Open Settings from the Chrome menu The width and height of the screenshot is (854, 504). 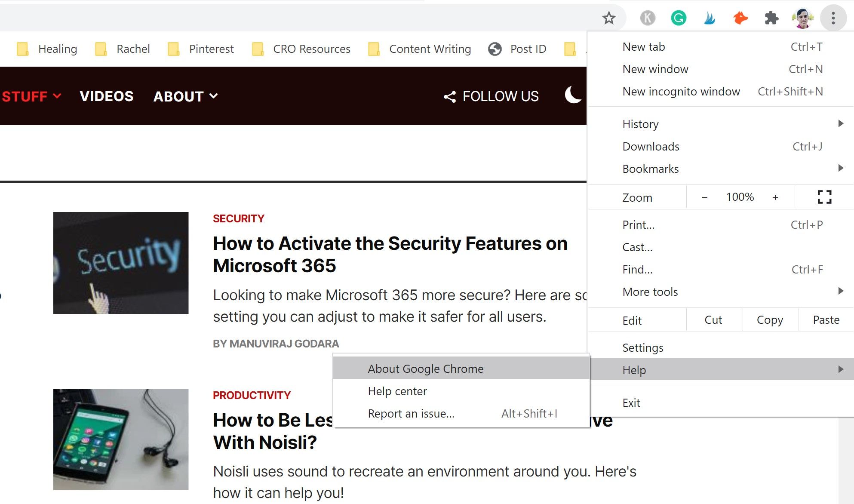tap(643, 347)
